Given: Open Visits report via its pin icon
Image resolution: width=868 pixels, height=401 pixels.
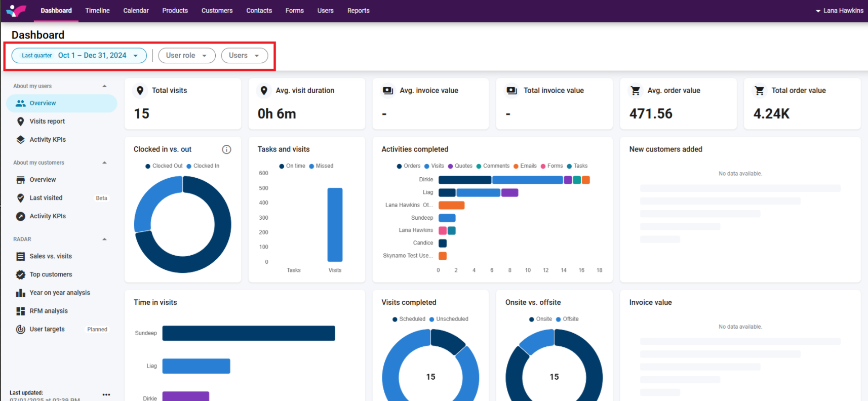Looking at the screenshot, I should 21,122.
